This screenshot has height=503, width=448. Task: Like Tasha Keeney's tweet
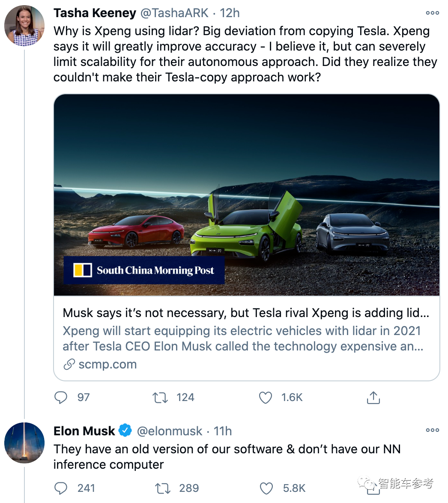pos(266,398)
